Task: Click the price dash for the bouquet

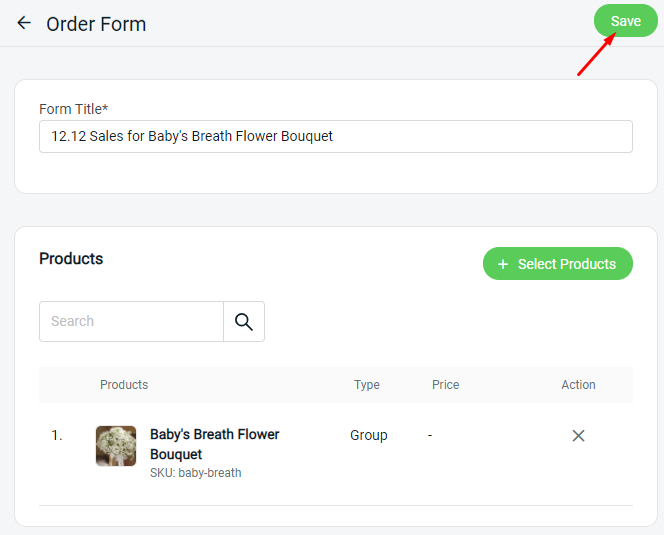Action: click(x=430, y=435)
